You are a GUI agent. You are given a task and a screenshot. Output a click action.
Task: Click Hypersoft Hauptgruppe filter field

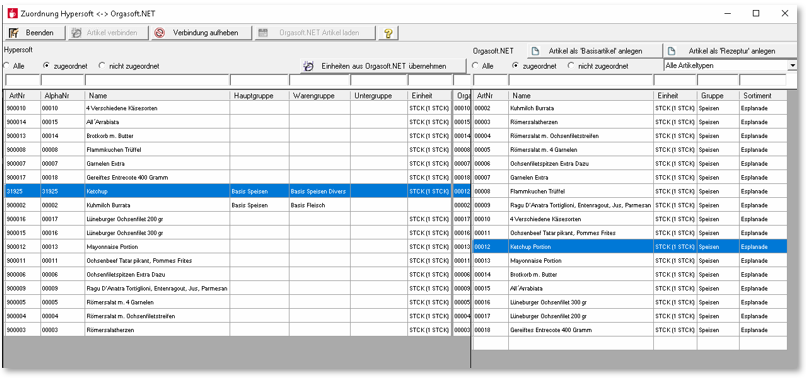coord(259,80)
